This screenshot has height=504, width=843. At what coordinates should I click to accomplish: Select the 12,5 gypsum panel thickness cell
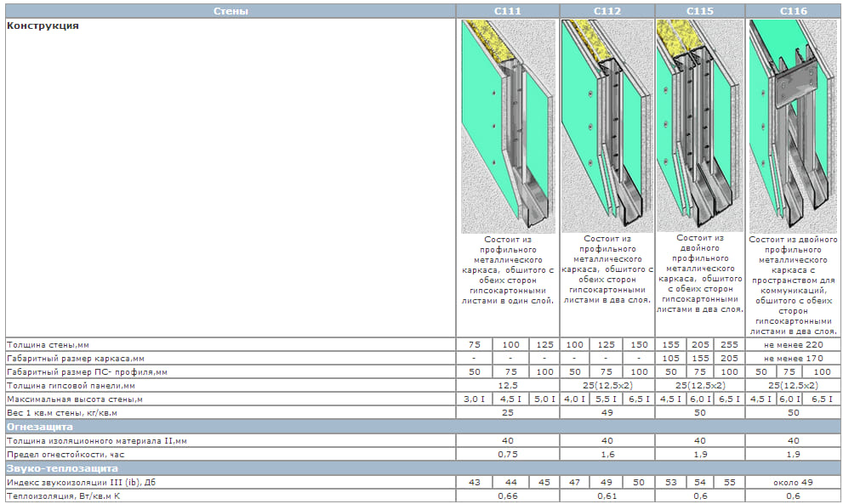[508, 386]
